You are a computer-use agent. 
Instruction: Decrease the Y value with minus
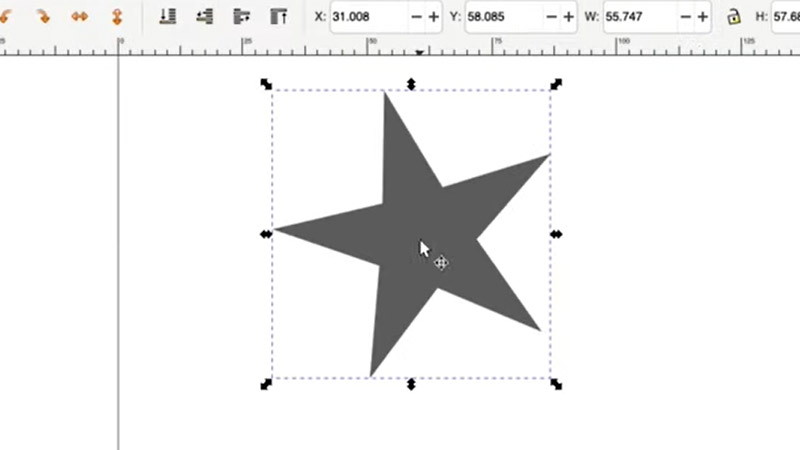click(x=552, y=17)
